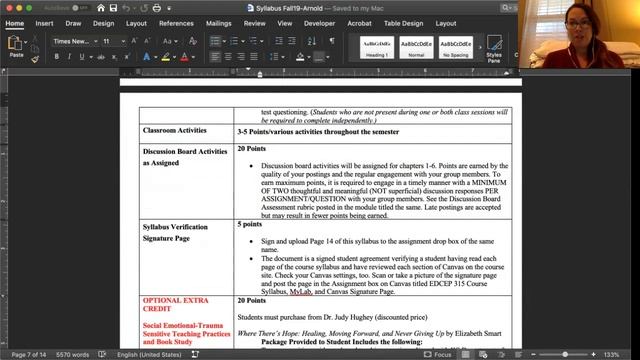This screenshot has width=640, height=360.
Task: Open the Paste options dropdown arrow
Action: [26, 42]
